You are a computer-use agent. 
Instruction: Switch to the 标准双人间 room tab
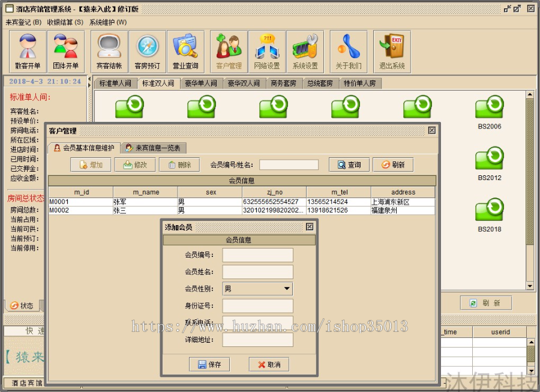coord(159,83)
